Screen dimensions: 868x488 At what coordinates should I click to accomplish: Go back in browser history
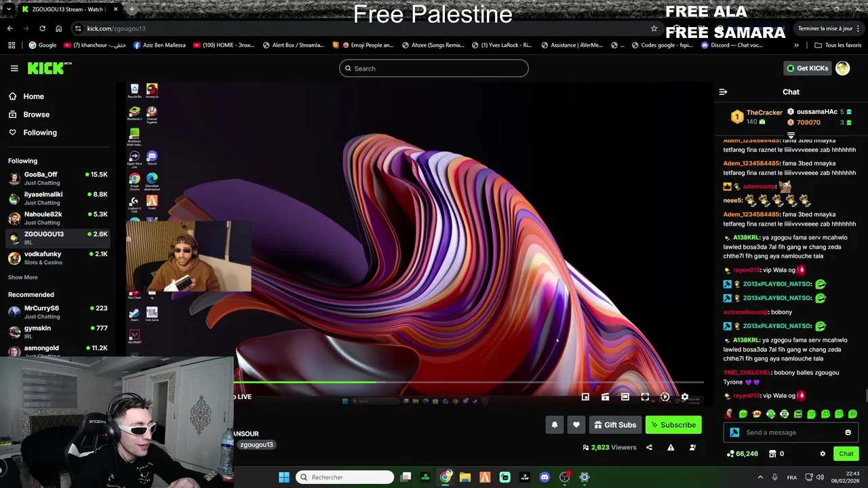coord(9,28)
